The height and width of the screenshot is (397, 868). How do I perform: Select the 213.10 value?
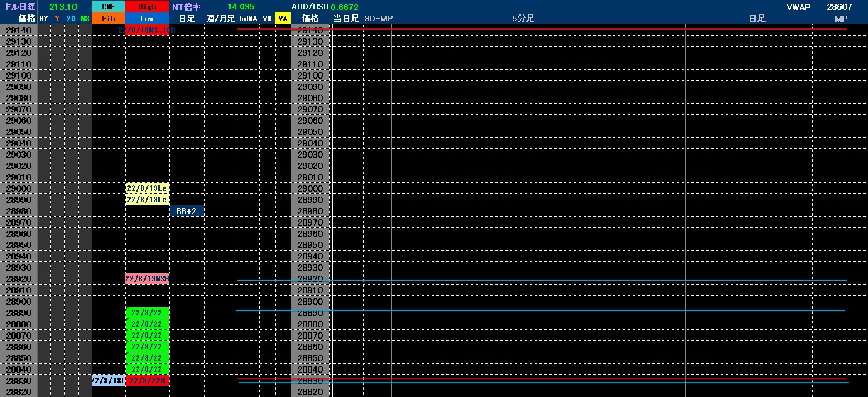click(x=63, y=7)
